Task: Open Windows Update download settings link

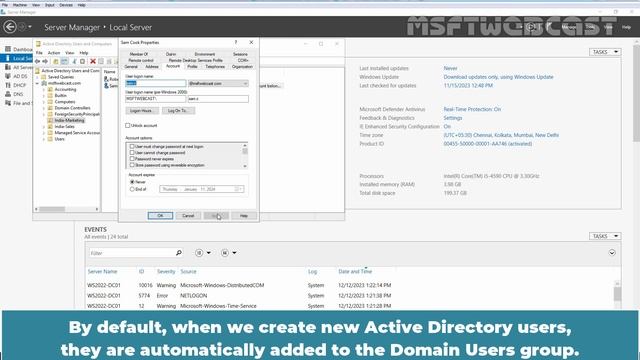Action: pyautogui.click(x=498, y=77)
